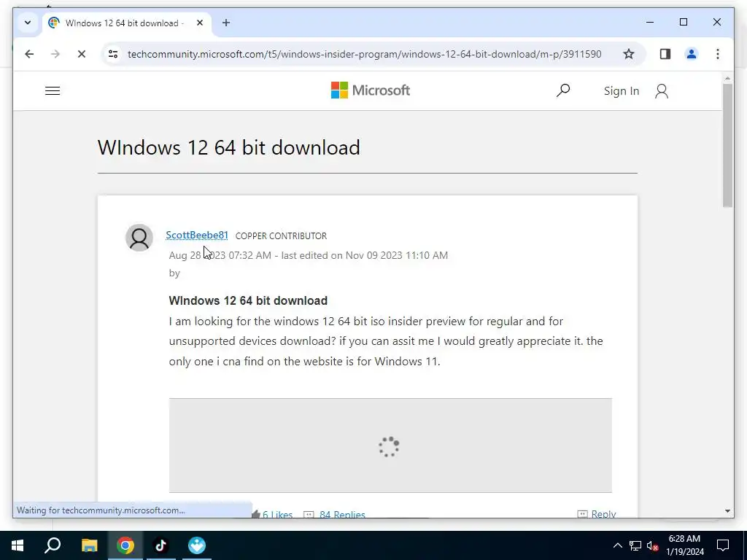Open a new browser tab
The height and width of the screenshot is (560, 747).
(226, 23)
